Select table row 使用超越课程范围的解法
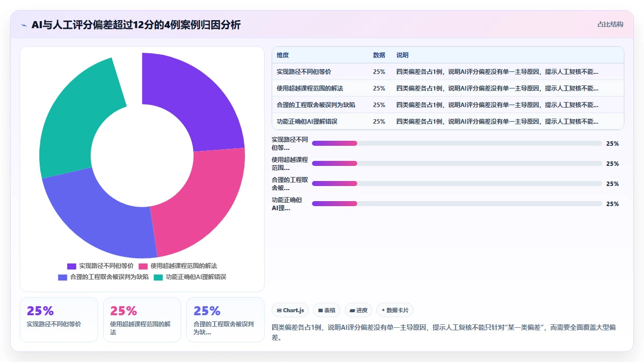Image resolution: width=644 pixels, height=362 pixels. pos(448,88)
